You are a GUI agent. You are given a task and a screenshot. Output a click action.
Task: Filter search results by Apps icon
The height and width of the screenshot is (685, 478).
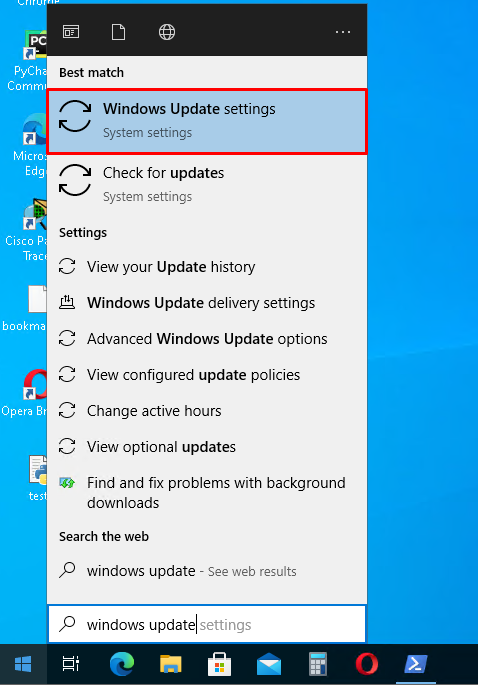pos(71,32)
